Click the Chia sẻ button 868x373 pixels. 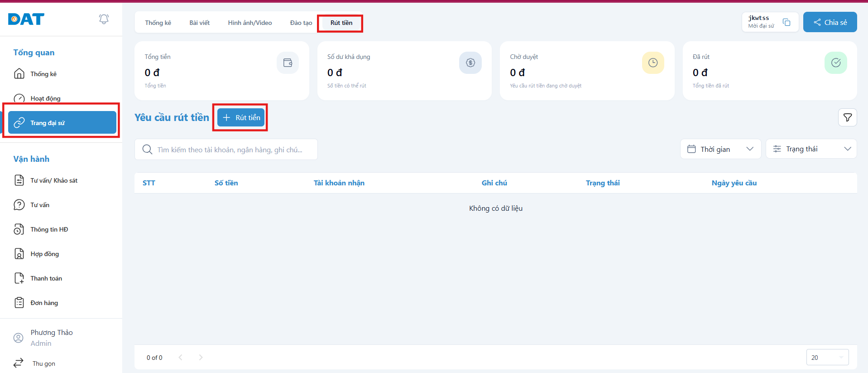tap(830, 22)
